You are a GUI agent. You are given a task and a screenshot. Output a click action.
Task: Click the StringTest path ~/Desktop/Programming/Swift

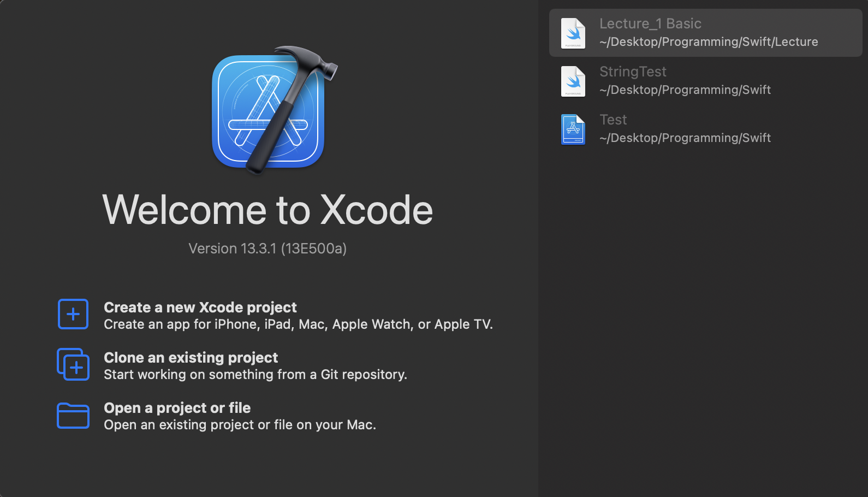[x=685, y=90]
